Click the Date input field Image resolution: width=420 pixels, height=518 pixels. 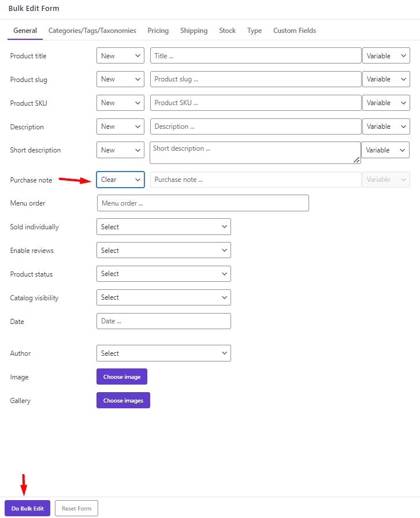click(x=163, y=321)
